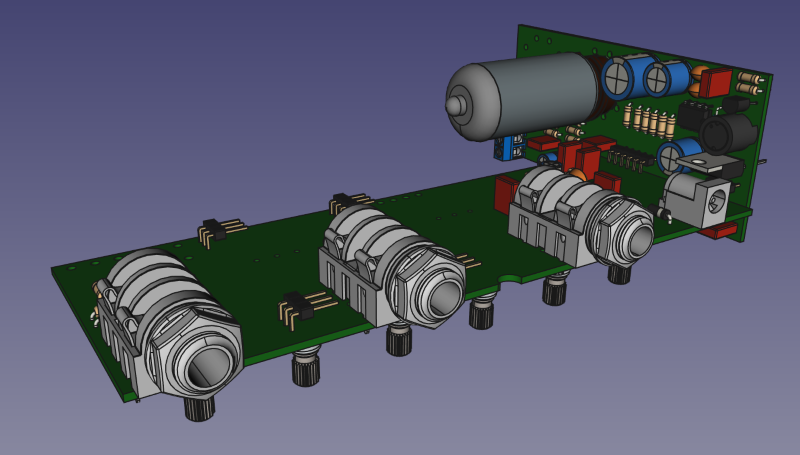This screenshot has width=800, height=455.
Task: Click the blue screw terminal block
Action: click(508, 148)
